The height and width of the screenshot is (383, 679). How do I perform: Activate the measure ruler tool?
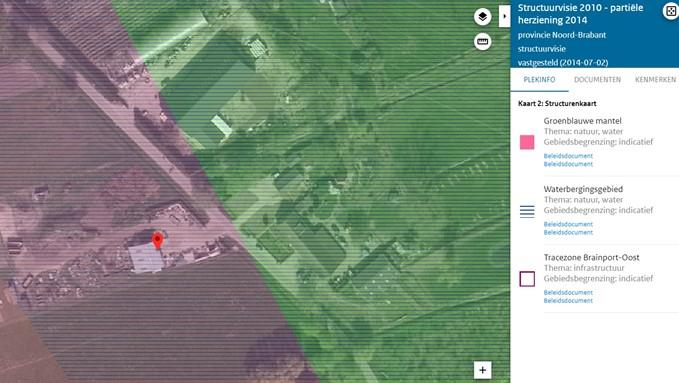(x=482, y=42)
